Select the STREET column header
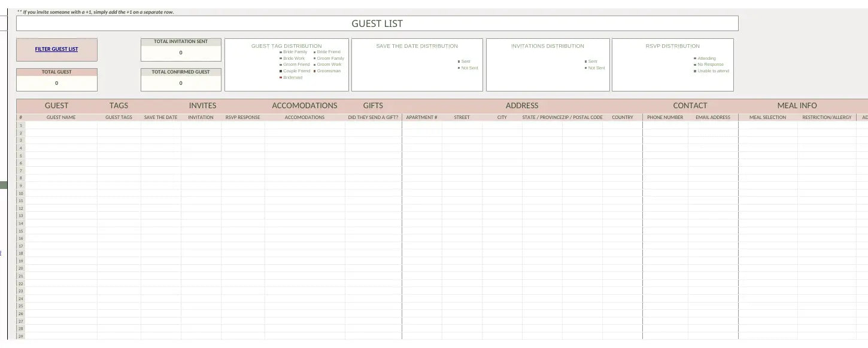 (462, 118)
